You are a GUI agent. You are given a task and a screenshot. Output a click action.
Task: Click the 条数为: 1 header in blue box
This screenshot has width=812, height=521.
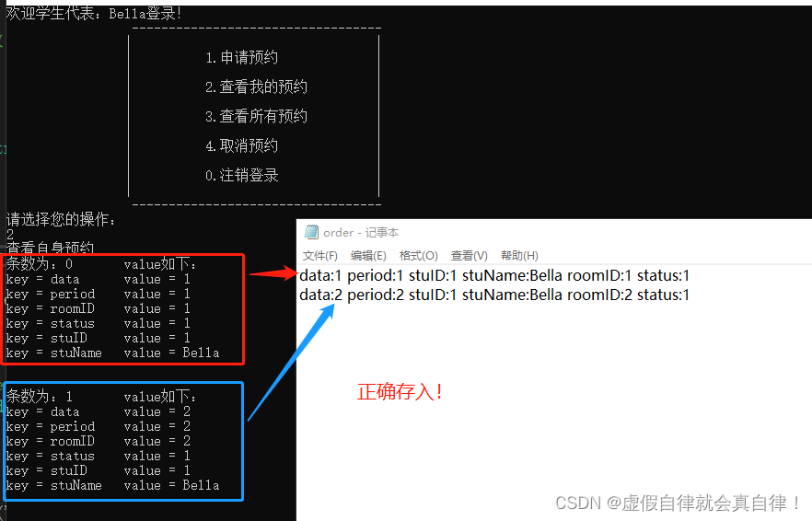point(40,397)
